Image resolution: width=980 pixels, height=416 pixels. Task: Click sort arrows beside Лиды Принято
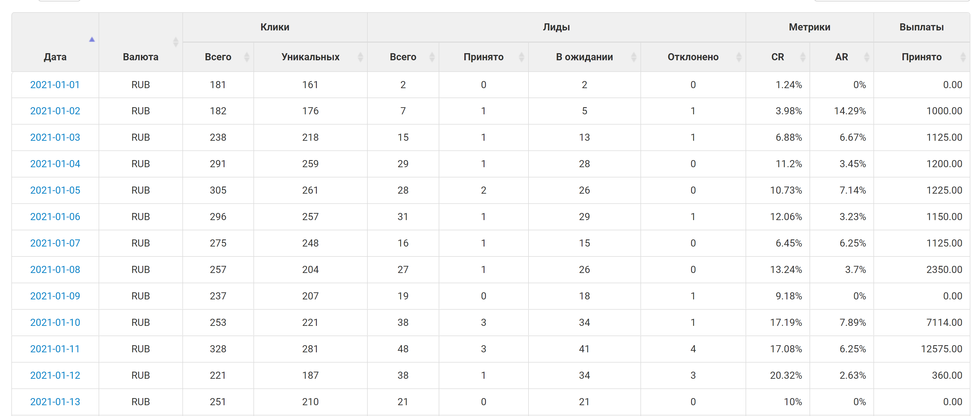point(521,57)
